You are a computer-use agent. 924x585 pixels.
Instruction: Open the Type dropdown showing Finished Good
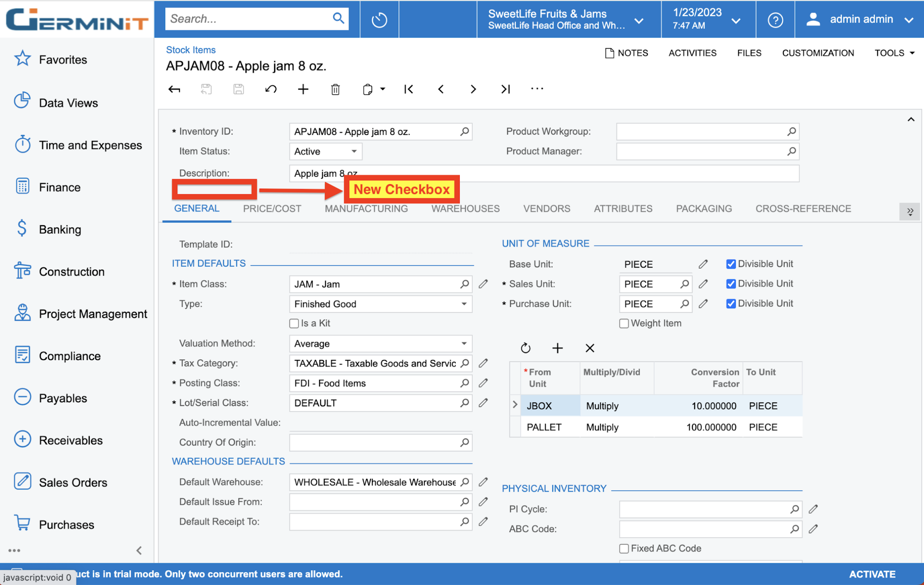pos(464,304)
